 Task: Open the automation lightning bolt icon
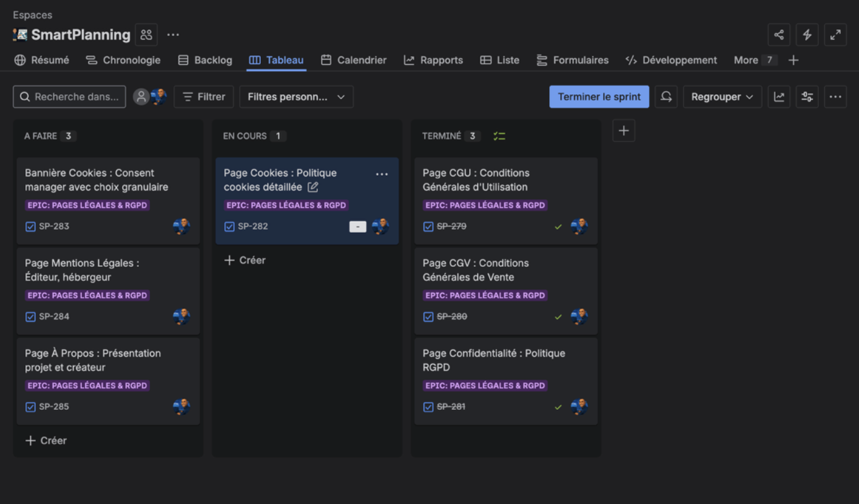(x=807, y=35)
